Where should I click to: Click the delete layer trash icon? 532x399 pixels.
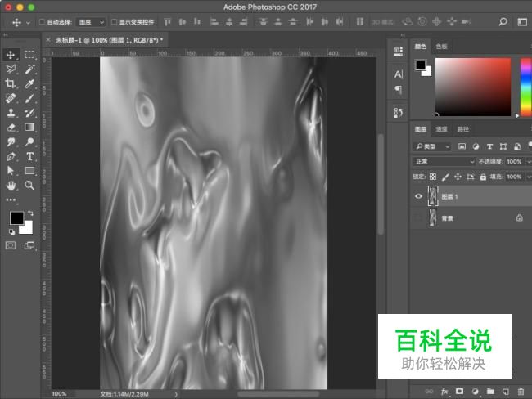[520, 392]
